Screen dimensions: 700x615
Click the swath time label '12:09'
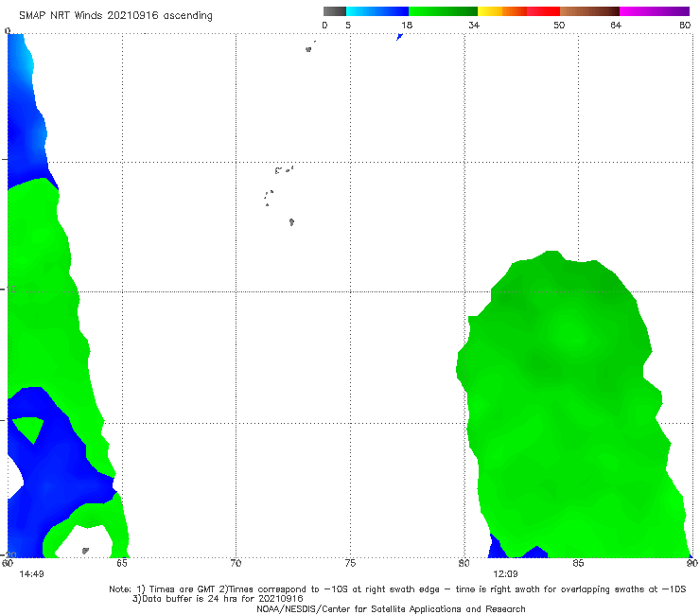(x=505, y=574)
